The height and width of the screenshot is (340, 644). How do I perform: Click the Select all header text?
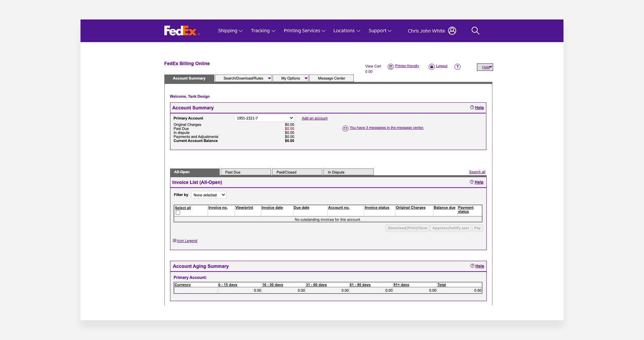click(183, 208)
